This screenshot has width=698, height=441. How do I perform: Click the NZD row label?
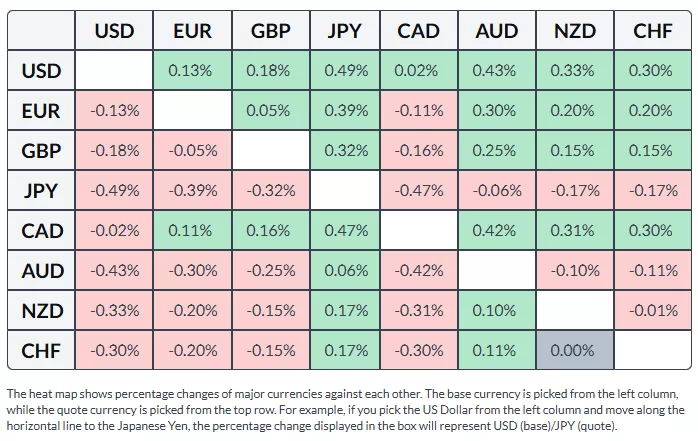click(41, 311)
